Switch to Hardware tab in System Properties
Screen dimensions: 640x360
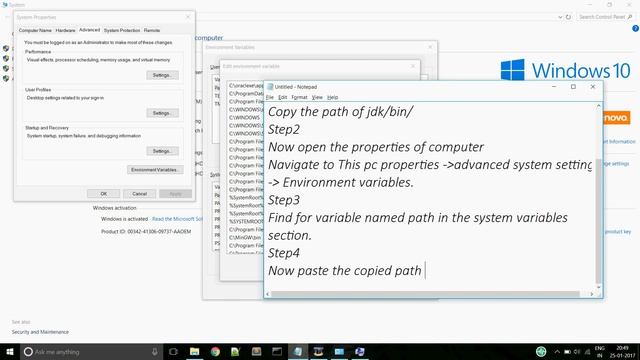pos(65,30)
